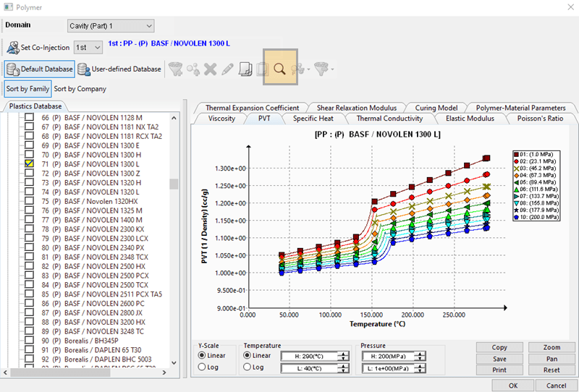Click the H: 200(MPa) pressure field
Image resolution: width=579 pixels, height=392 pixels.
pyautogui.click(x=388, y=356)
